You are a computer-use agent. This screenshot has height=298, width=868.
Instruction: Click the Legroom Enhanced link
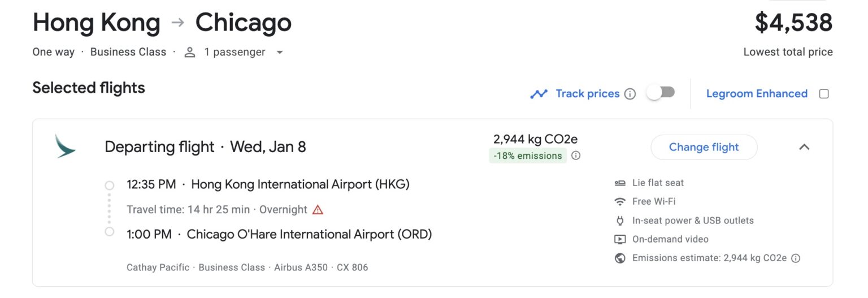[757, 94]
